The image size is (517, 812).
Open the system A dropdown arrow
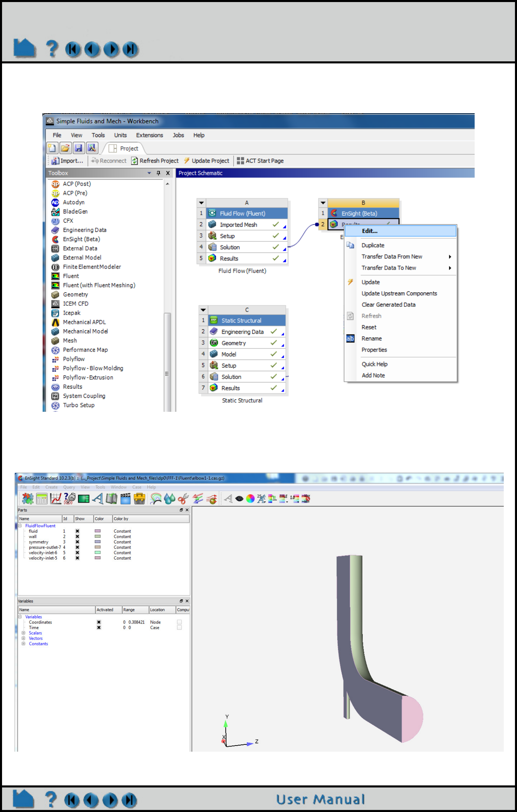pyautogui.click(x=201, y=203)
